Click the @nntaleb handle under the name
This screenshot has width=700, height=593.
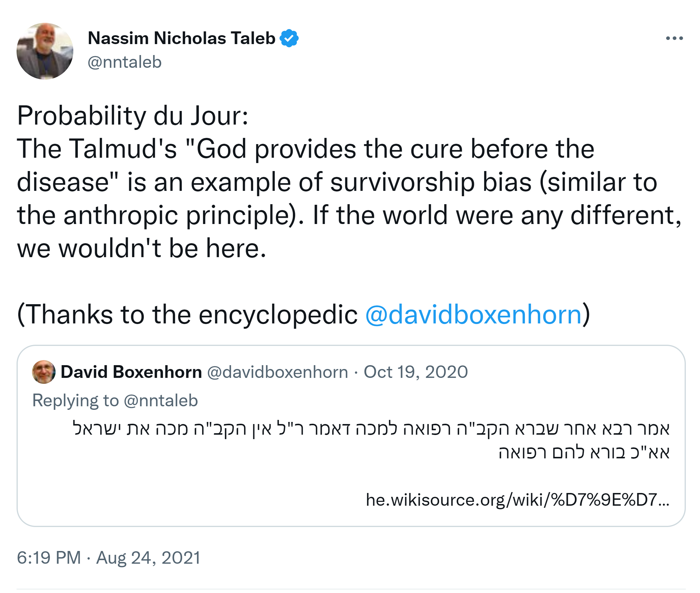tap(125, 62)
